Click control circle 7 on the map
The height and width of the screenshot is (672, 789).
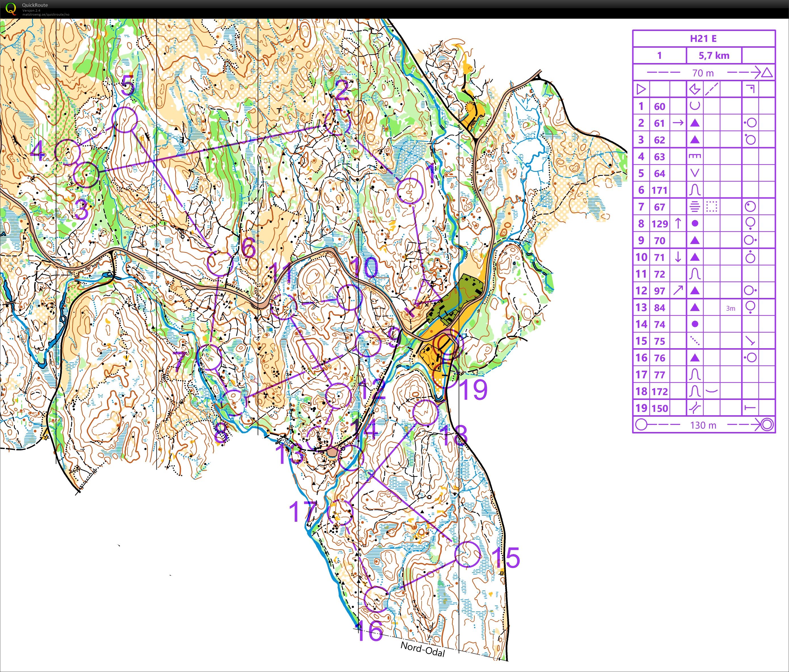click(209, 357)
